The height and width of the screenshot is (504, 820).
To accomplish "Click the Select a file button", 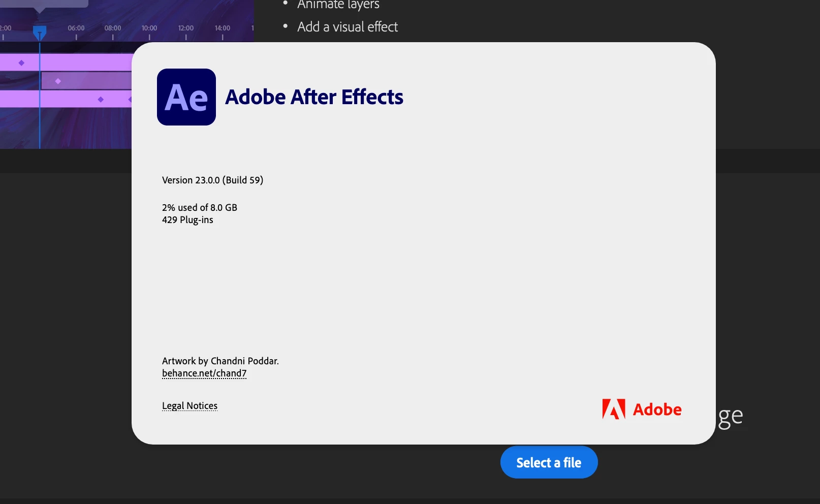I will tap(549, 462).
